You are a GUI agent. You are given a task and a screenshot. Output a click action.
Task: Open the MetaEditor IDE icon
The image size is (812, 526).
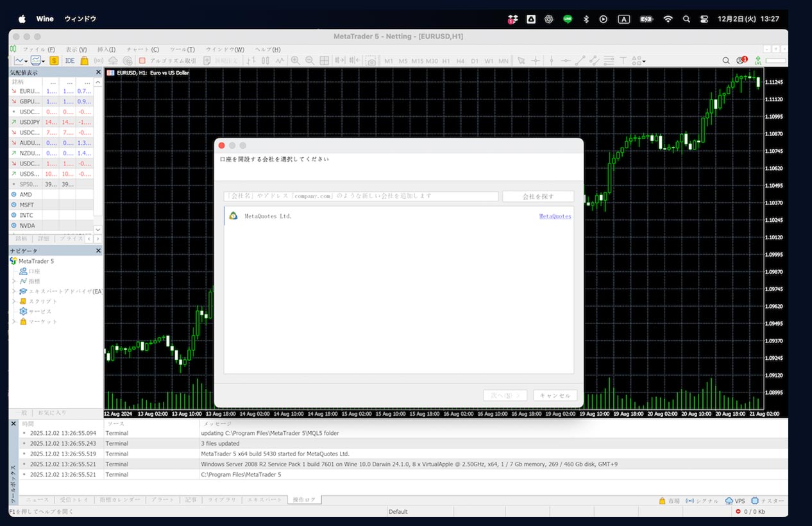coord(69,61)
